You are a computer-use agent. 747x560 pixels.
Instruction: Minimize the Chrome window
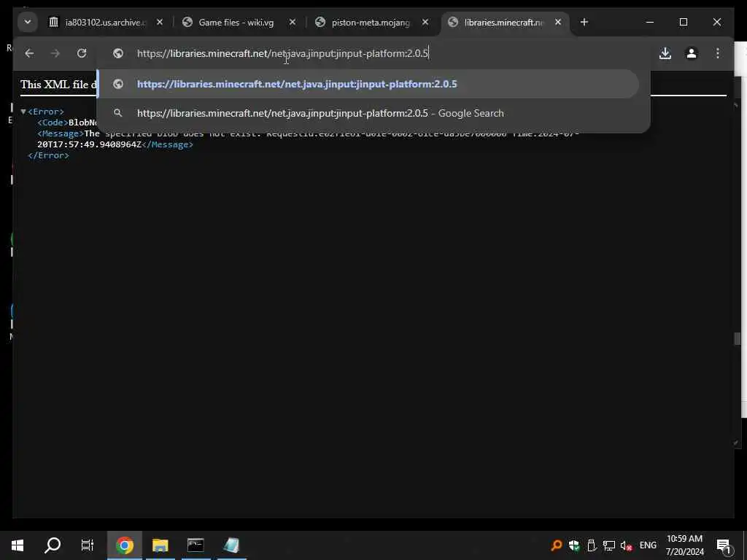click(x=650, y=23)
